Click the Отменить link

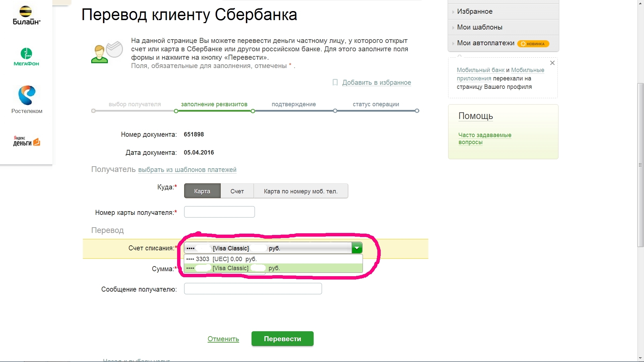click(223, 339)
